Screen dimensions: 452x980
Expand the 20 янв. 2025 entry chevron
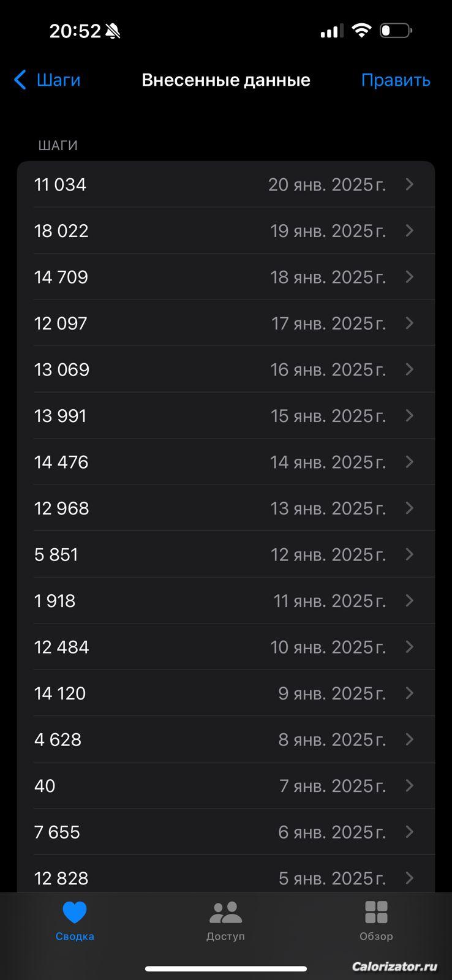pos(410,184)
